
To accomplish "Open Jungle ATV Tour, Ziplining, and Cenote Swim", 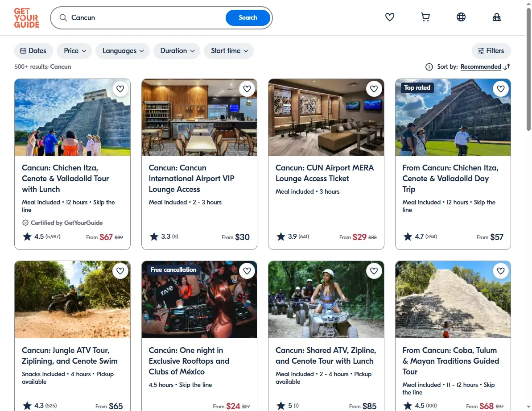I will coord(70,356).
